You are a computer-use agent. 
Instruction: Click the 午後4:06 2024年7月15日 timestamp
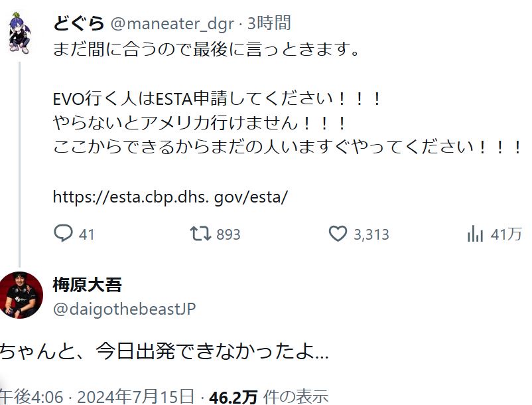97,396
